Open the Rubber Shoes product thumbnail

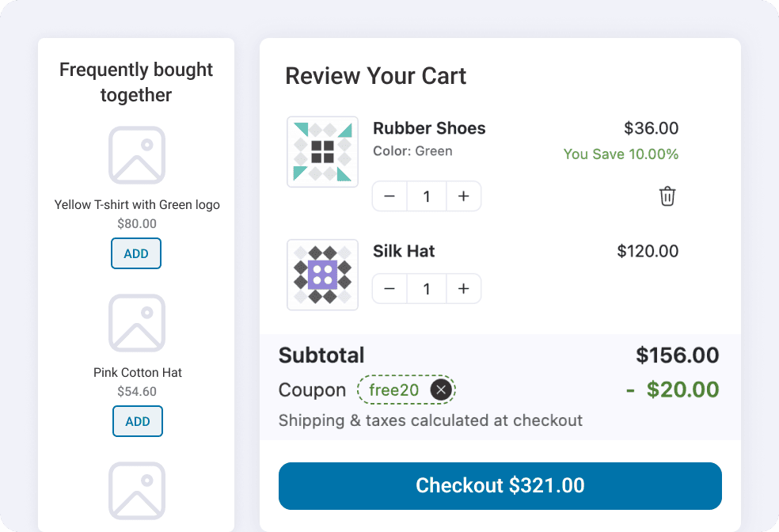322,152
